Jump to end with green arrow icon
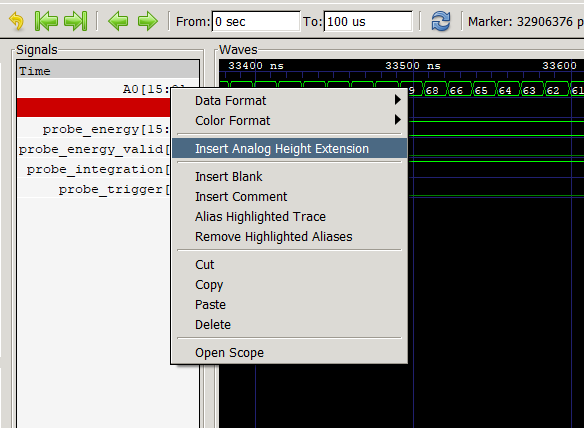584x428 pixels. 76,21
